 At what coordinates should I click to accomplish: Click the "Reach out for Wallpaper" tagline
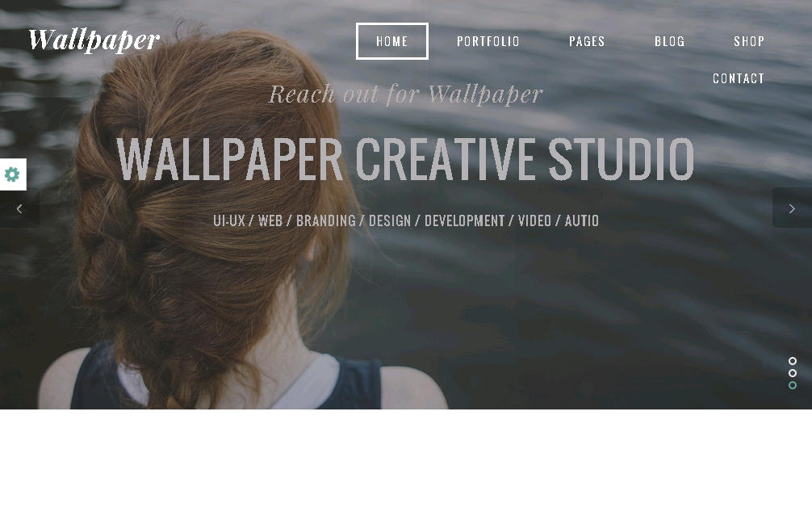405,94
